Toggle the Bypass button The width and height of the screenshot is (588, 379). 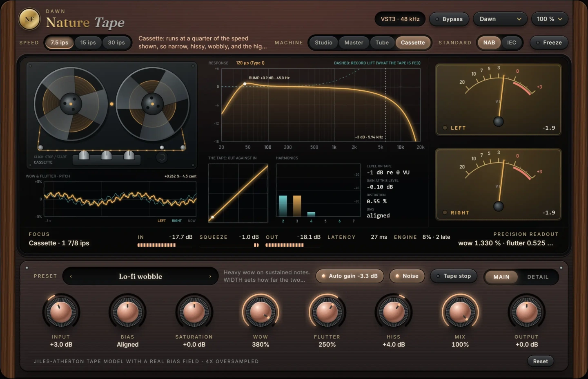click(x=449, y=19)
